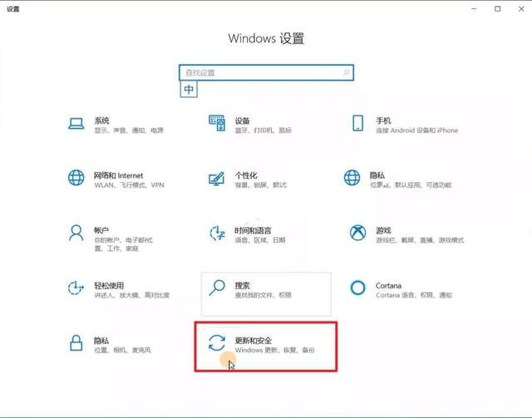Open the 网络和 Internet label
The width and height of the screenshot is (532, 418).
coord(118,175)
